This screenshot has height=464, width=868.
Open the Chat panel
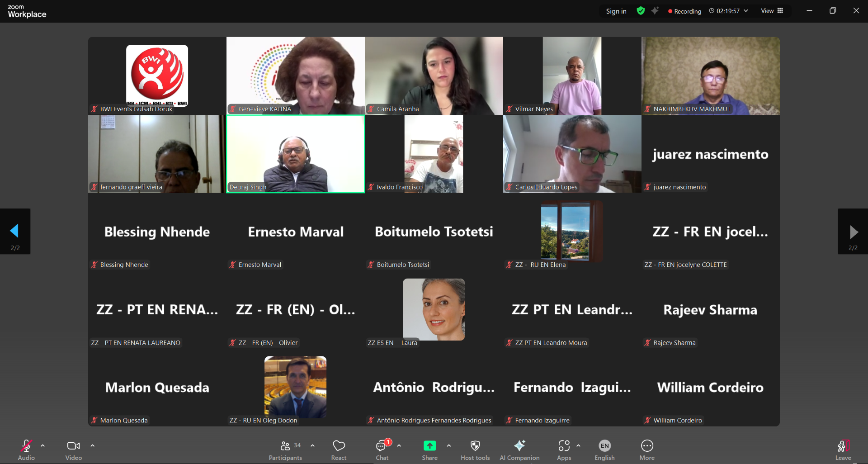(382, 450)
